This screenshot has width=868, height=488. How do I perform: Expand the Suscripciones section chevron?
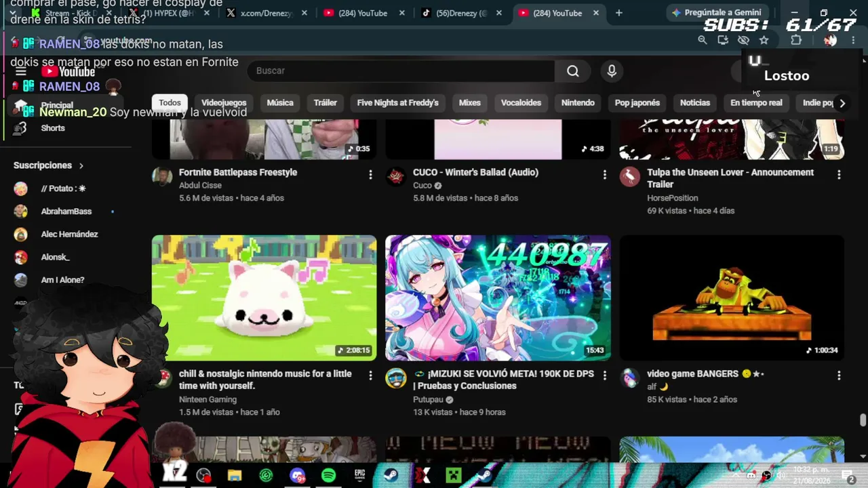[x=81, y=165]
